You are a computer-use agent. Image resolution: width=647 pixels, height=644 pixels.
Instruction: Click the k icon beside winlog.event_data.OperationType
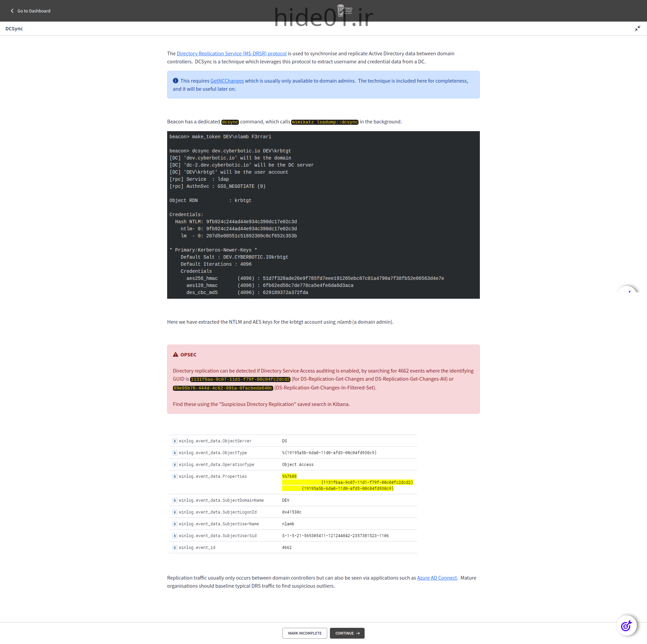[175, 465]
